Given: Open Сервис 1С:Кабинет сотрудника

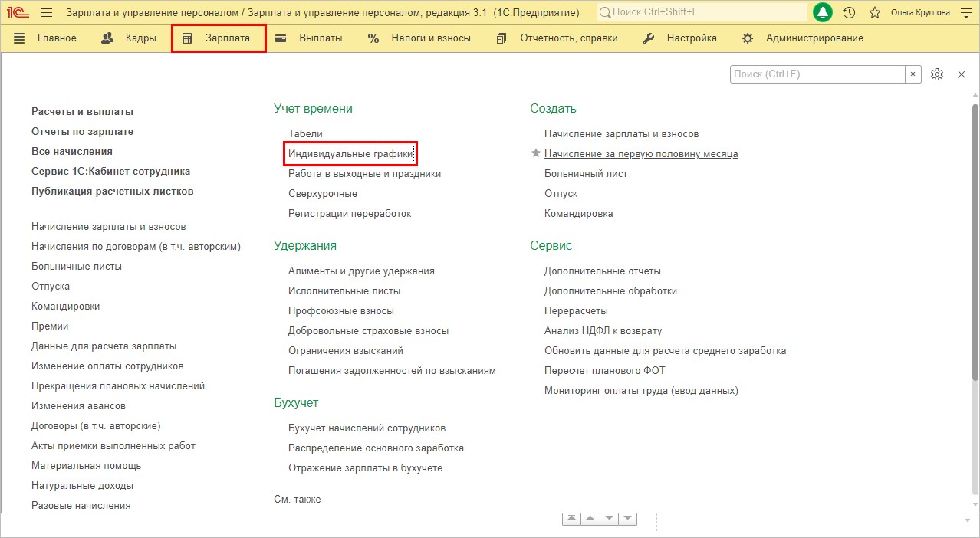Looking at the screenshot, I should pyautogui.click(x=111, y=171).
